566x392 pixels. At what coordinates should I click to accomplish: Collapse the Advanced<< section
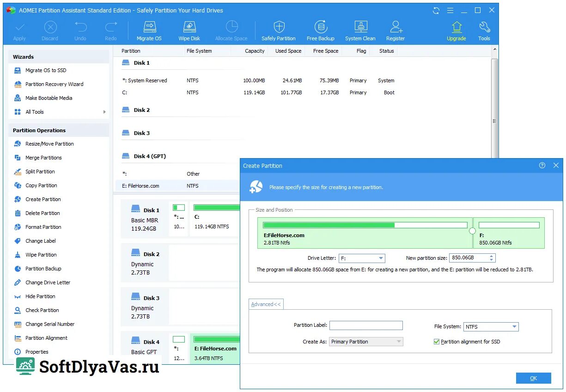click(x=266, y=304)
